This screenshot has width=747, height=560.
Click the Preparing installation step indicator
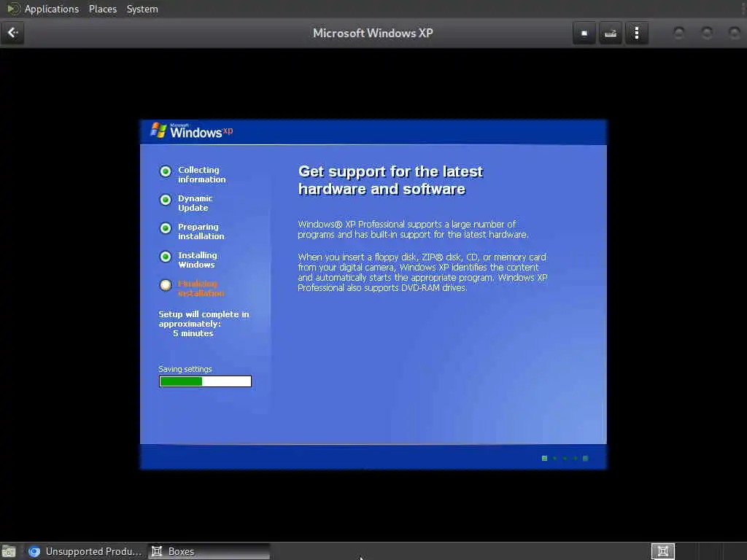(166, 228)
